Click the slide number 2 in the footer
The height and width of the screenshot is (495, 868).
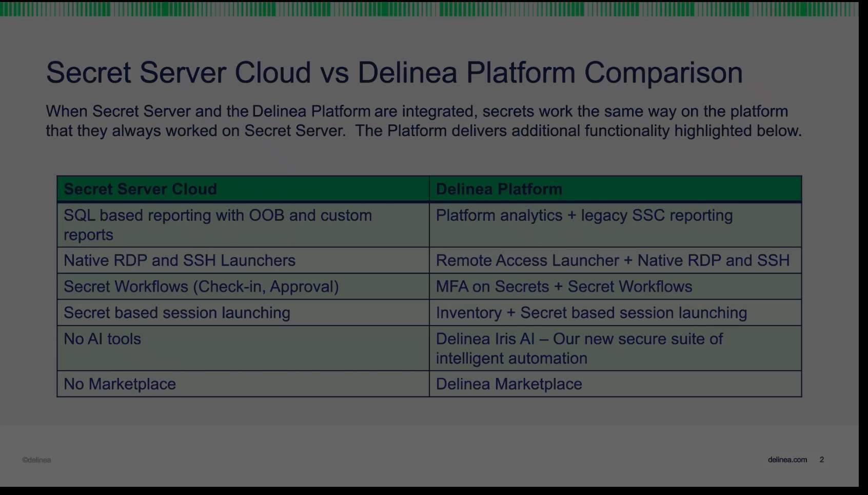point(822,460)
